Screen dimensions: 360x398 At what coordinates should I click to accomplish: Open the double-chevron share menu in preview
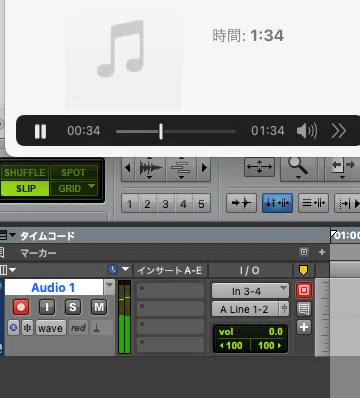(339, 131)
